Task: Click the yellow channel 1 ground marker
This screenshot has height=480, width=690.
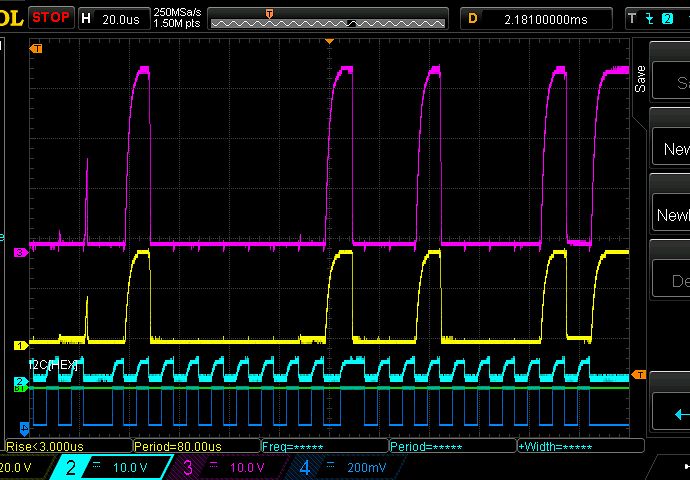Action: coord(21,345)
